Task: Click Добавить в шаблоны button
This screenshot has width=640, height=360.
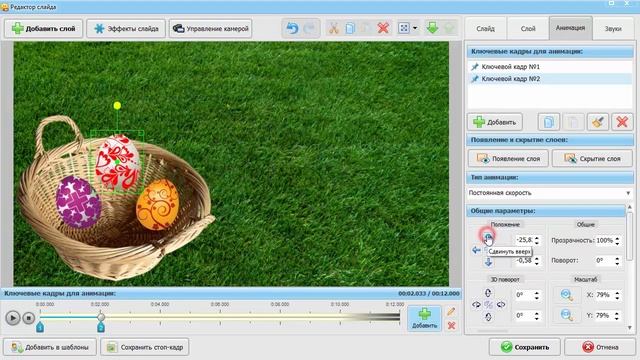Action: (50, 347)
